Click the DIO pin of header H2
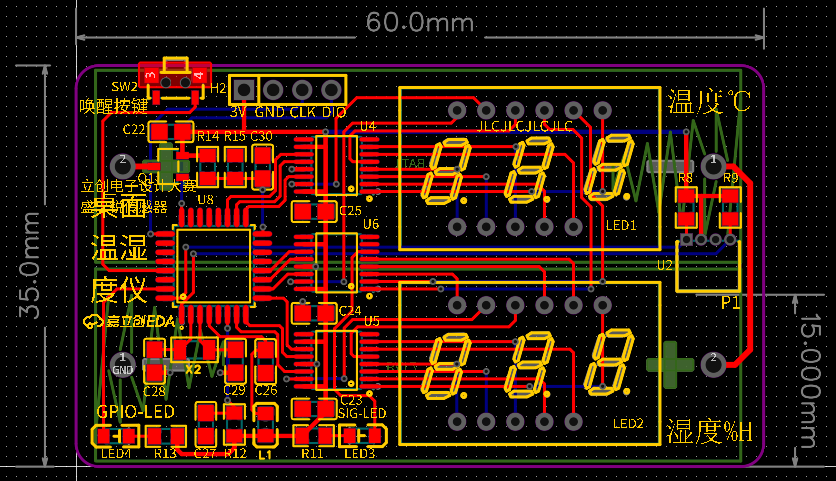 pyautogui.click(x=331, y=90)
